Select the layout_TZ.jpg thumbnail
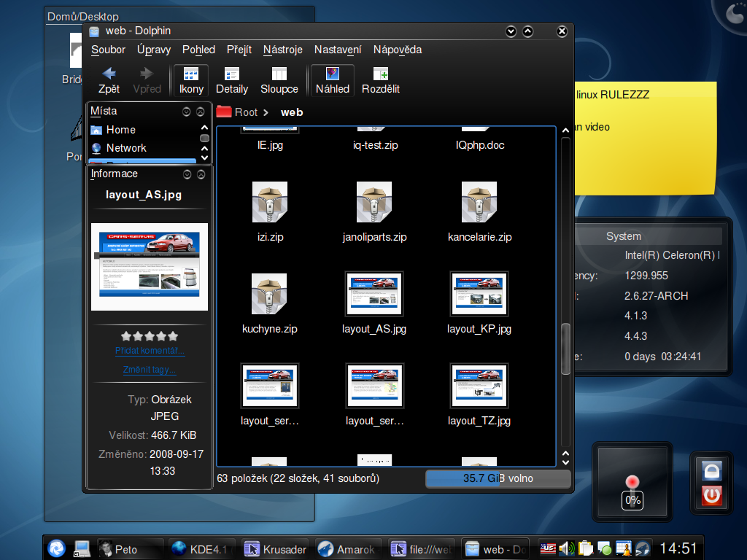This screenshot has width=747, height=560. pos(479,386)
